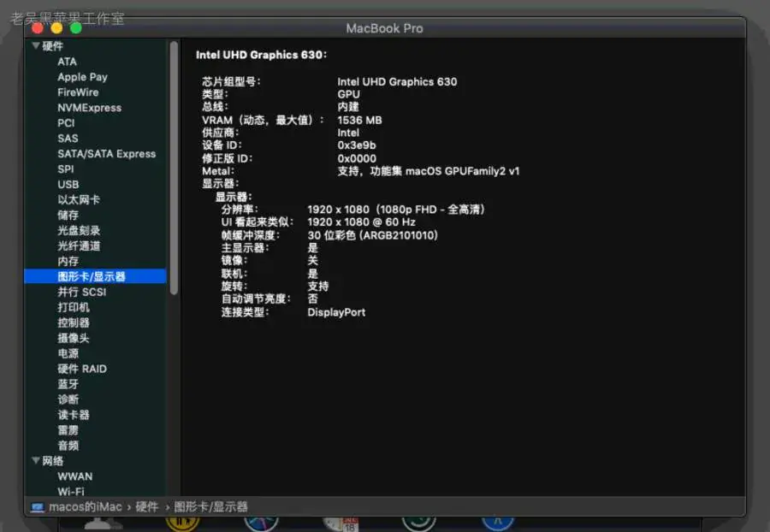Click 图形卡/显示器 in the path bar
Screen dimensions: 770x532
[x=210, y=507]
